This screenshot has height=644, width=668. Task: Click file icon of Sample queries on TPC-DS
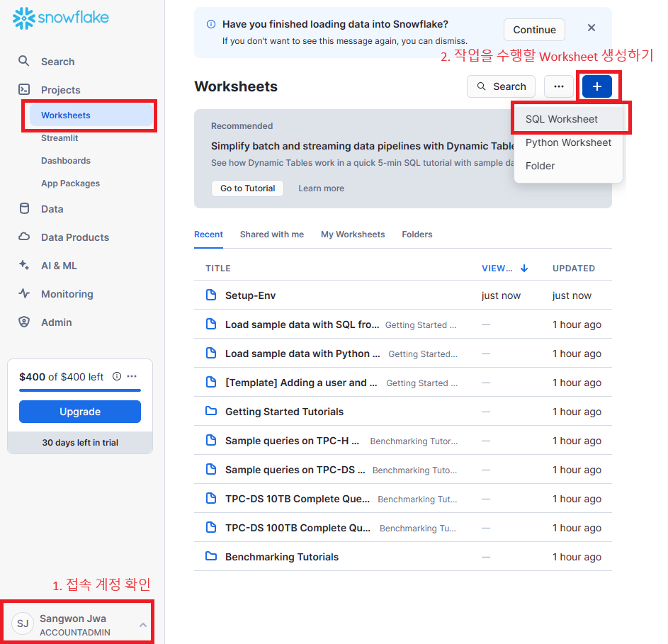[x=211, y=469]
